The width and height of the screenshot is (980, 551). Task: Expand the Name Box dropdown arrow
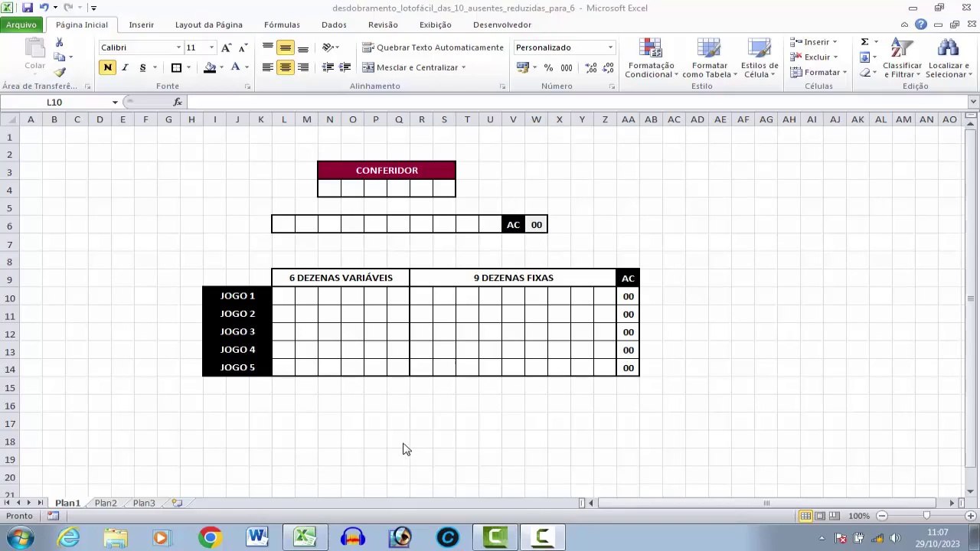point(115,102)
